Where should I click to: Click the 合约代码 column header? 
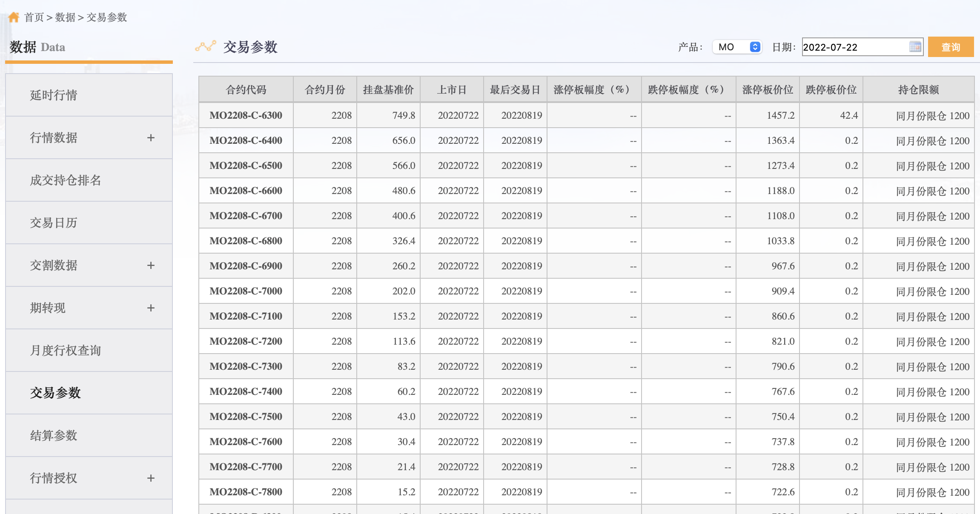[246, 90]
